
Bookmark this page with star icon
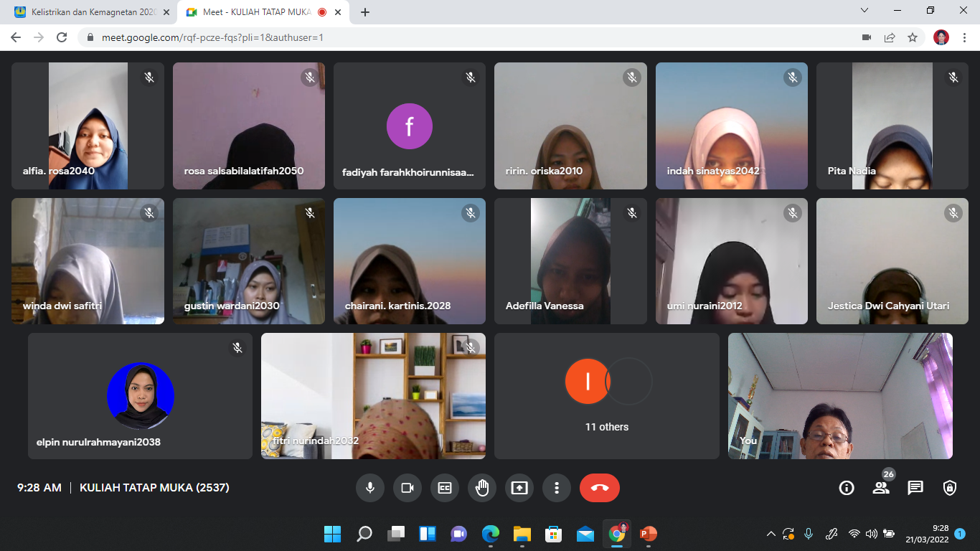click(x=913, y=37)
